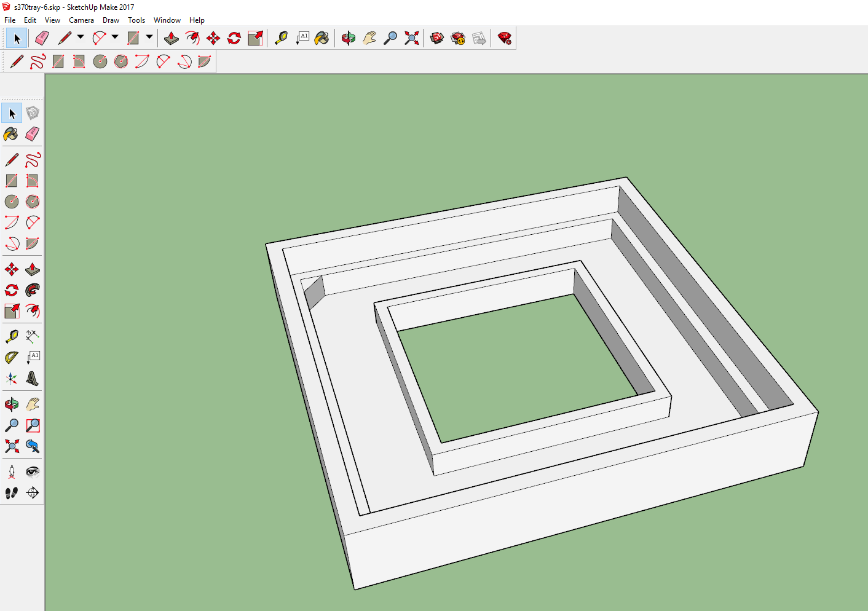Expand the Line tool dropdown
This screenshot has width=868, height=611.
tap(81, 37)
